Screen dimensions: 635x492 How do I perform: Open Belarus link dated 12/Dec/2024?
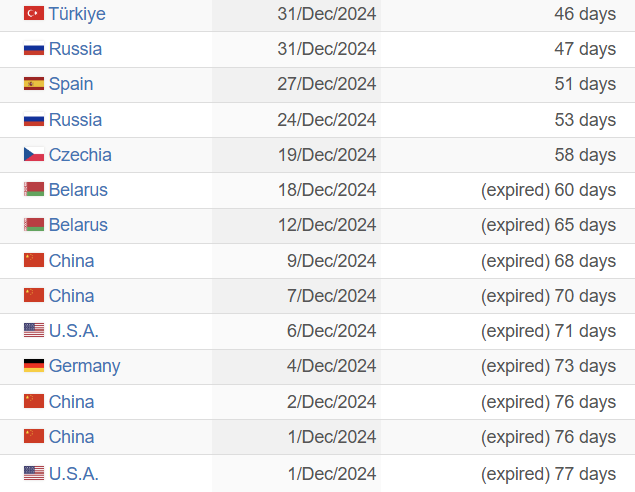78,225
